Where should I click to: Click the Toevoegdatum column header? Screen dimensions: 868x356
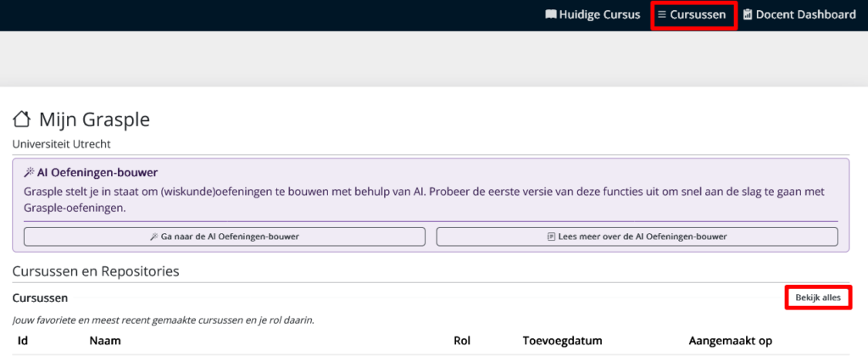(562, 340)
